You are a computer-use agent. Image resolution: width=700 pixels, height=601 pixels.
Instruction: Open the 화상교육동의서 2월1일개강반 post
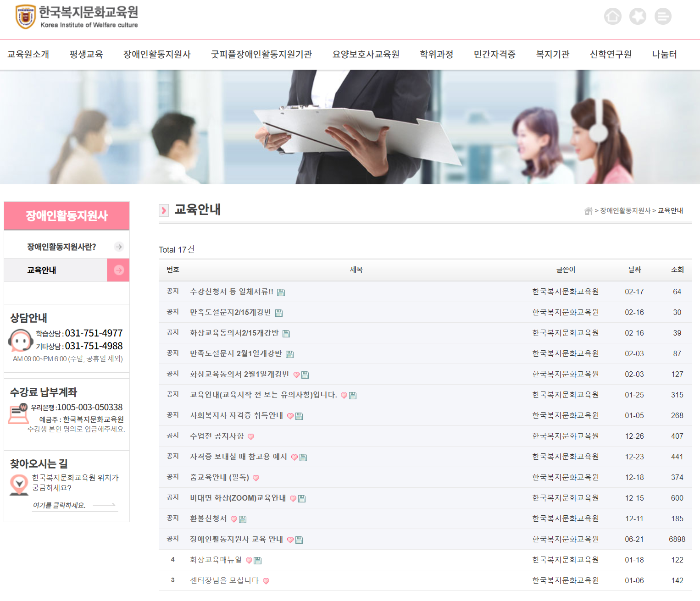(x=239, y=374)
